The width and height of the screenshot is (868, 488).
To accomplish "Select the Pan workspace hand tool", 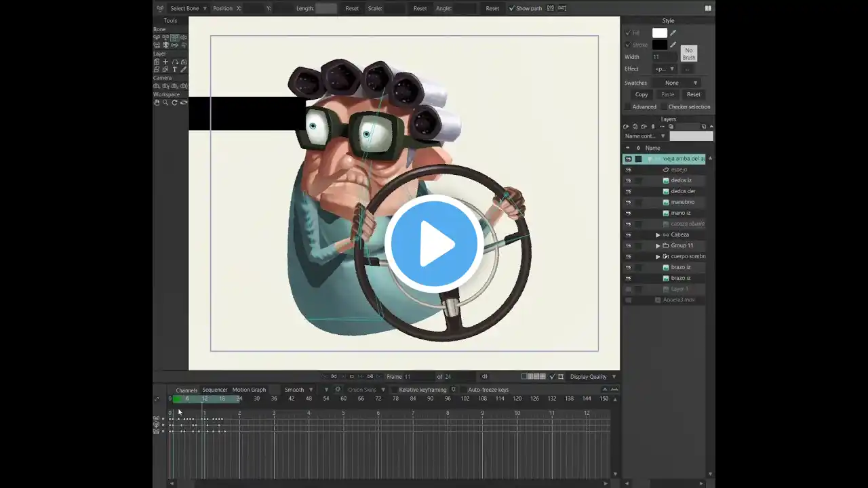I will click(157, 102).
